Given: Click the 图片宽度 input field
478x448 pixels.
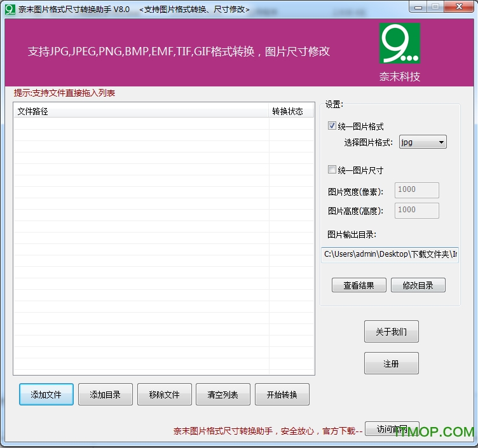Looking at the screenshot, I should (417, 190).
